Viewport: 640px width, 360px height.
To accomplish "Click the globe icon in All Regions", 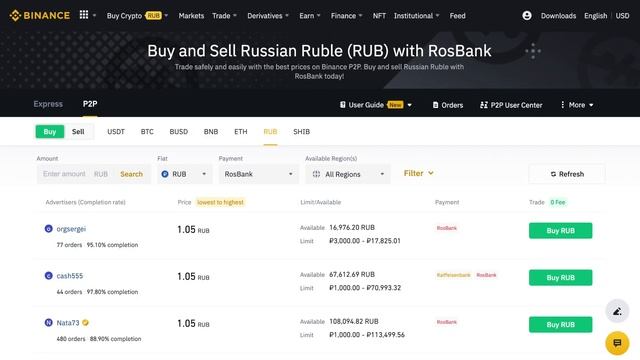I will click(x=316, y=174).
